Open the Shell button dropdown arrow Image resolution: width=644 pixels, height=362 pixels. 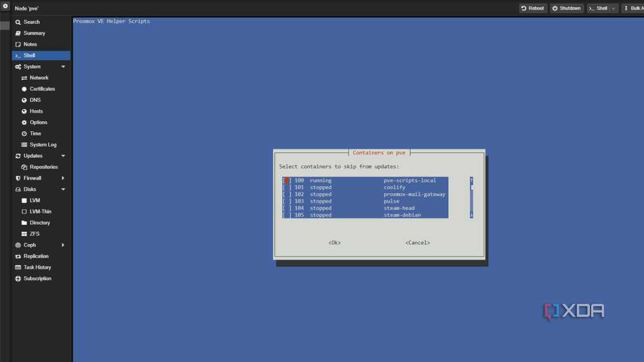[x=614, y=8]
